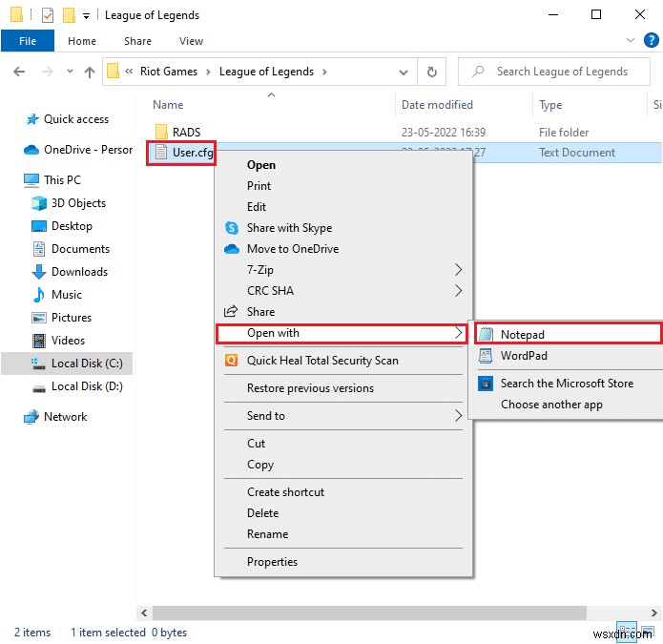Click the horizontal scrollbar of file list

(382, 613)
